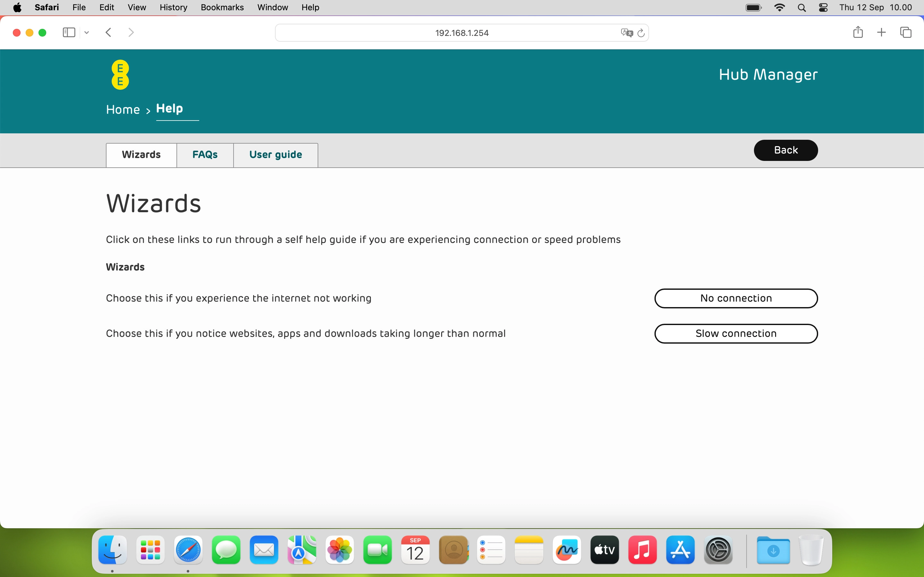This screenshot has width=924, height=577.
Task: Open the Wi-Fi status menu
Action: click(780, 7)
